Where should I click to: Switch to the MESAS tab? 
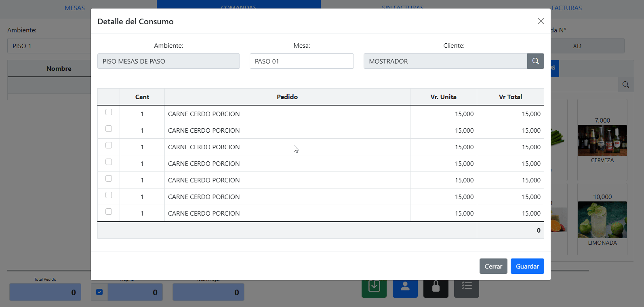click(75, 8)
